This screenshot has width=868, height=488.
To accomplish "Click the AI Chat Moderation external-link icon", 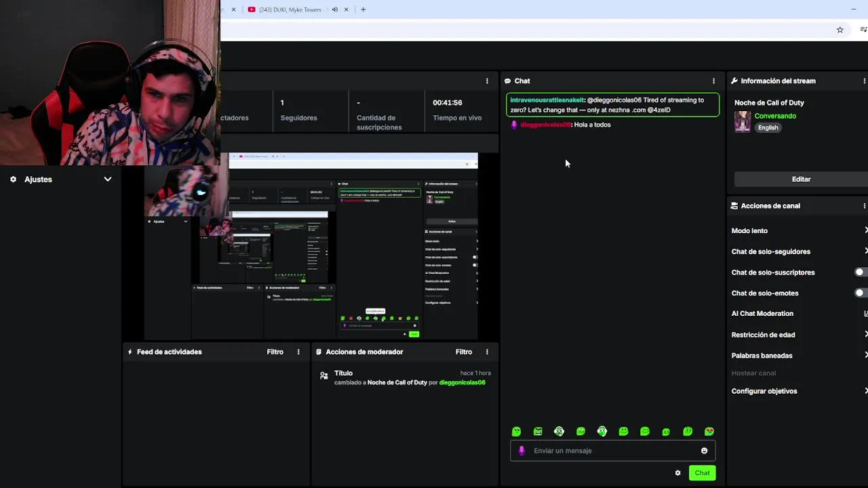I will pos(865,314).
